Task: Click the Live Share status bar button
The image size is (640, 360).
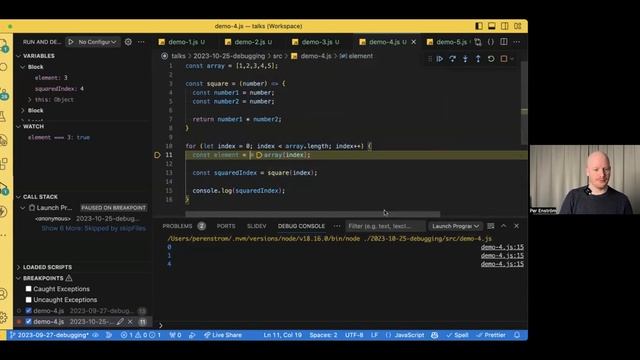Action: point(223,335)
